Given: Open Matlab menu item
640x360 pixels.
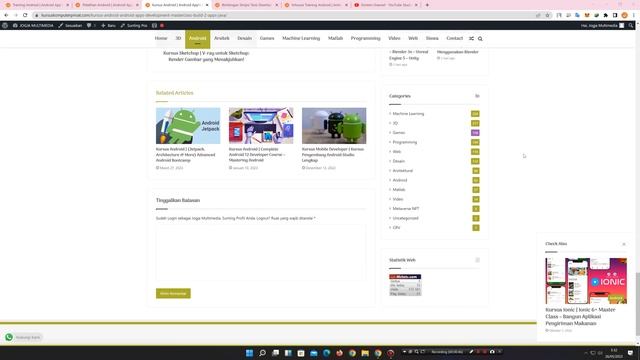Looking at the screenshot, I should 335,38.
